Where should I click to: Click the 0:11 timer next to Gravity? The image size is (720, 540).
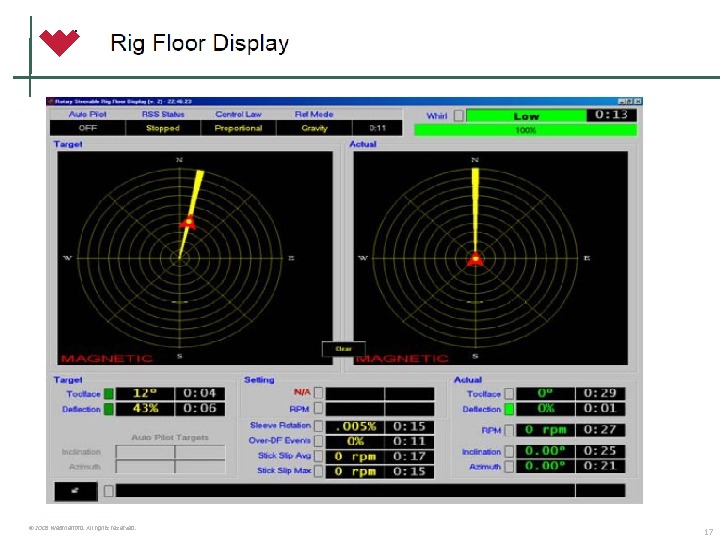click(x=377, y=128)
